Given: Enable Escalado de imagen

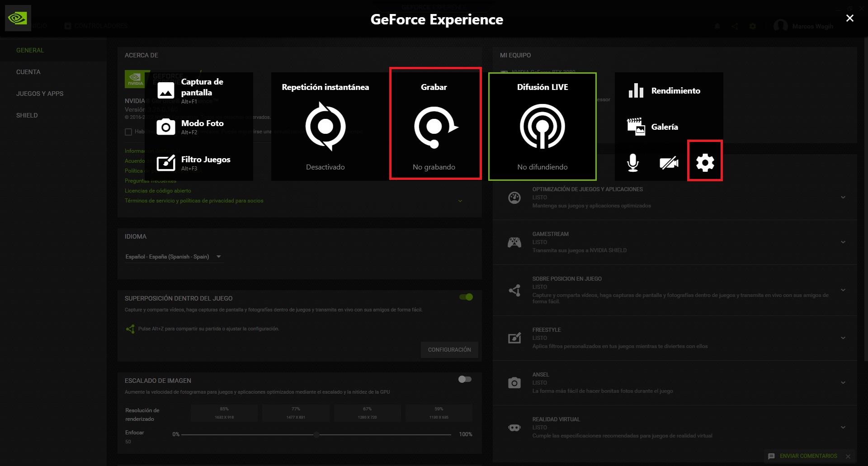Looking at the screenshot, I should tap(464, 379).
